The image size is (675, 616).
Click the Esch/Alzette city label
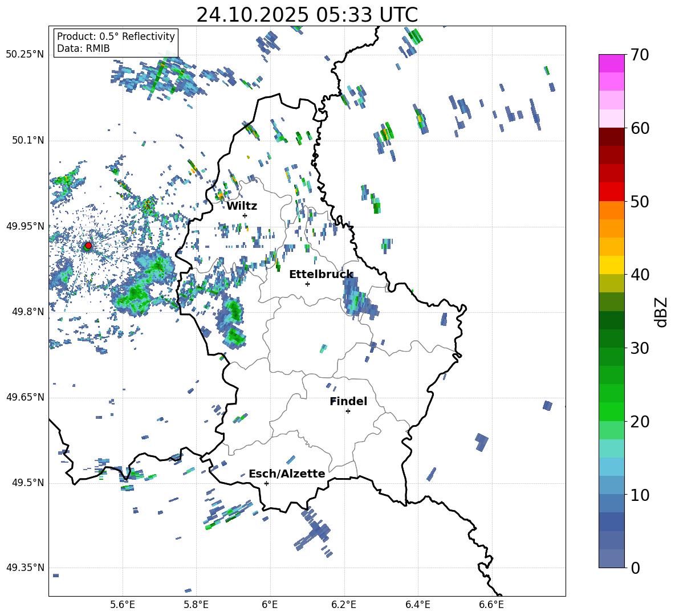(x=287, y=474)
